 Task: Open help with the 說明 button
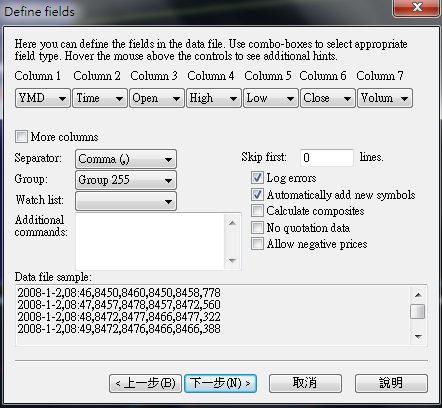point(391,383)
